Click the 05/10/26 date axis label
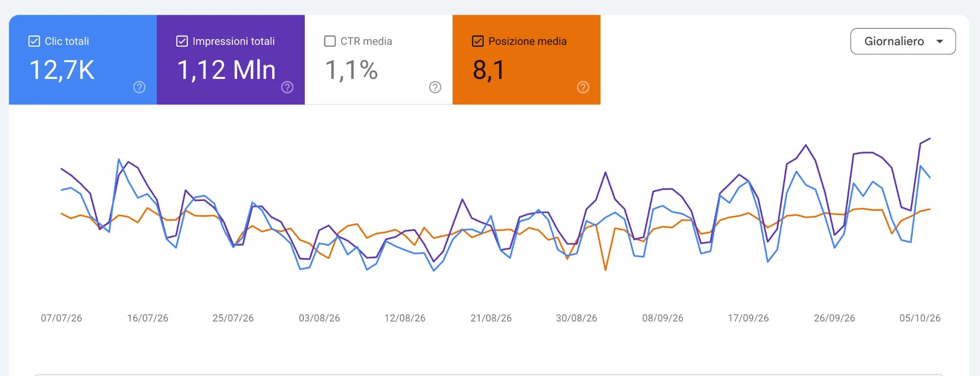 click(x=920, y=318)
